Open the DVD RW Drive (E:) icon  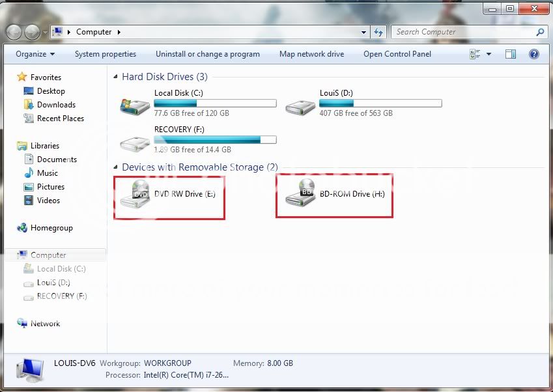point(135,194)
